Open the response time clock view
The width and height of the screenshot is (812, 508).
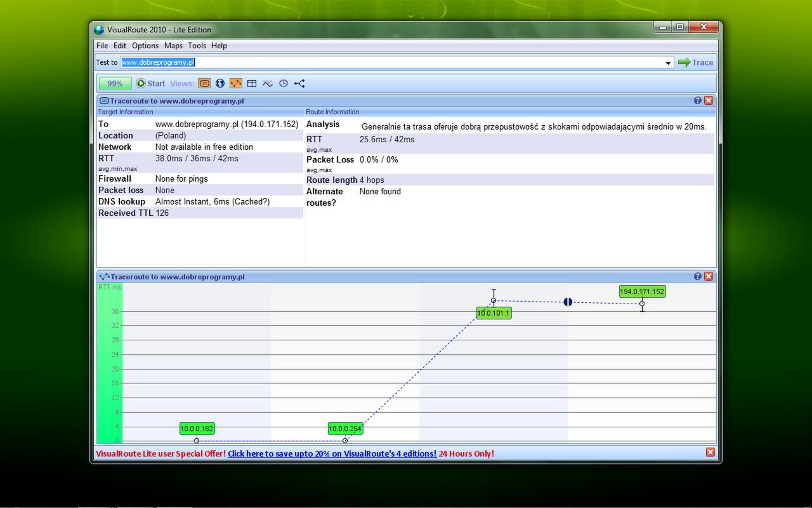tap(284, 83)
